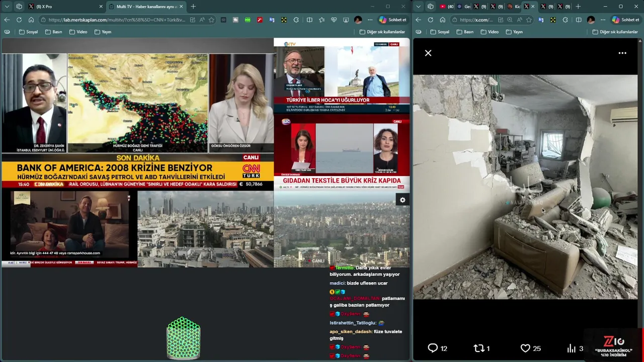The width and height of the screenshot is (644, 362).
Task: Click the damaged room photo on X
Action: (x=525, y=187)
